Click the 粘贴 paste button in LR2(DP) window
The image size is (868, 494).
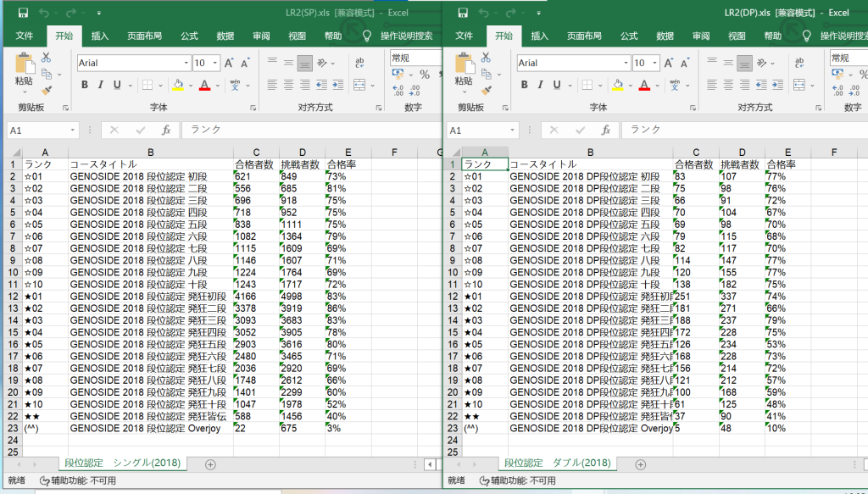pyautogui.click(x=464, y=69)
